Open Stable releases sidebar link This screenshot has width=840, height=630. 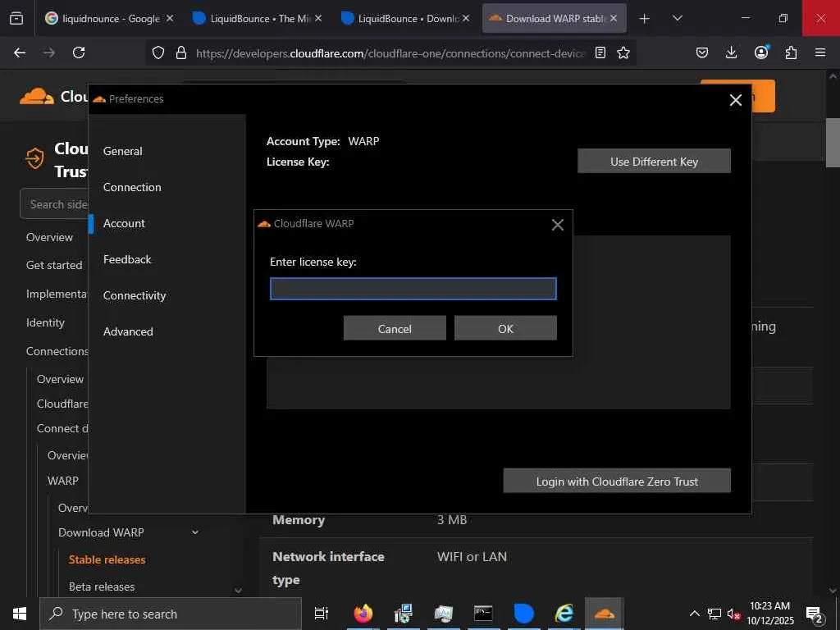pyautogui.click(x=107, y=559)
